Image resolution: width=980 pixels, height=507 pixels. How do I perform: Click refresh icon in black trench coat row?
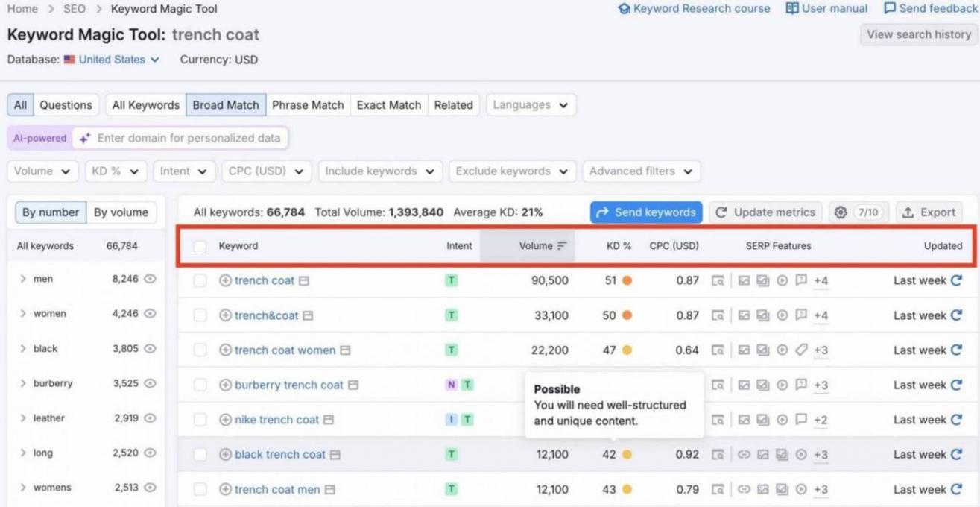(956, 455)
